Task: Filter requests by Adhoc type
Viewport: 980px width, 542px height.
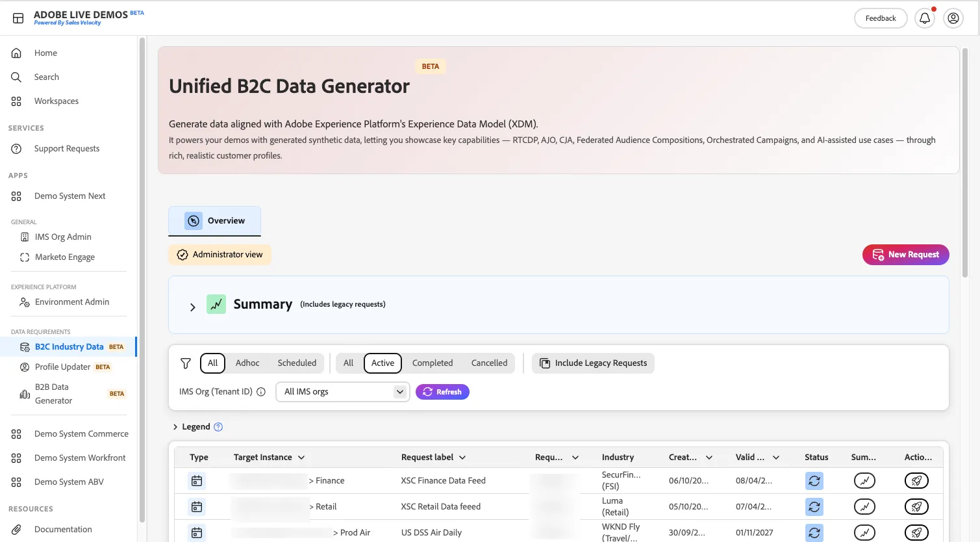Action: pyautogui.click(x=247, y=363)
